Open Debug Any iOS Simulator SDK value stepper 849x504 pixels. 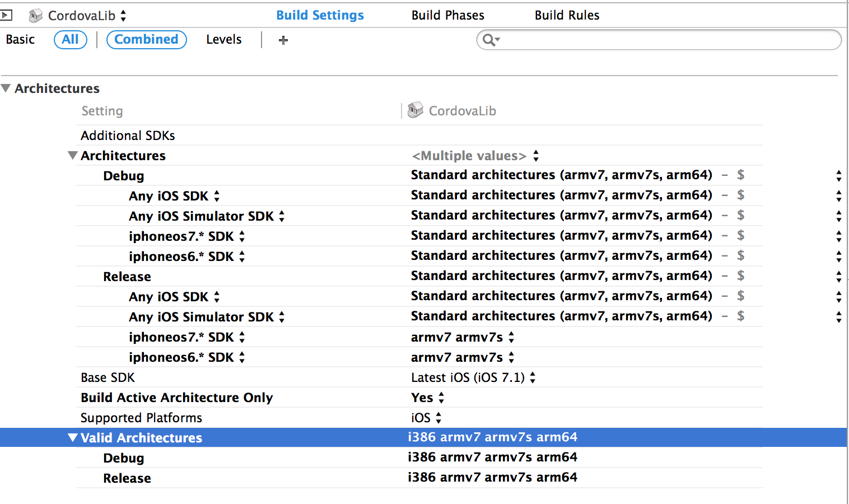click(838, 216)
